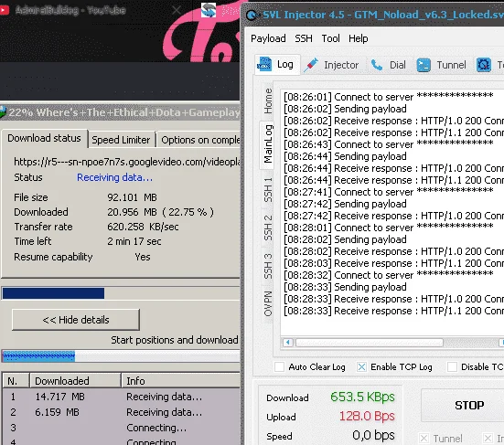Click the Download speed value 653.5 KBps
The height and width of the screenshot is (445, 504).
(362, 397)
